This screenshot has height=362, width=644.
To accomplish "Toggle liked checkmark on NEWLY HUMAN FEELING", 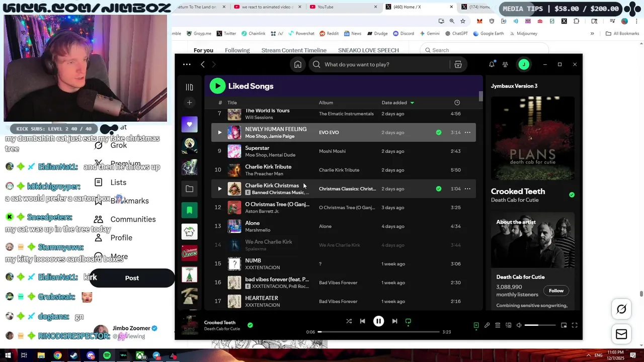I will click(x=439, y=132).
